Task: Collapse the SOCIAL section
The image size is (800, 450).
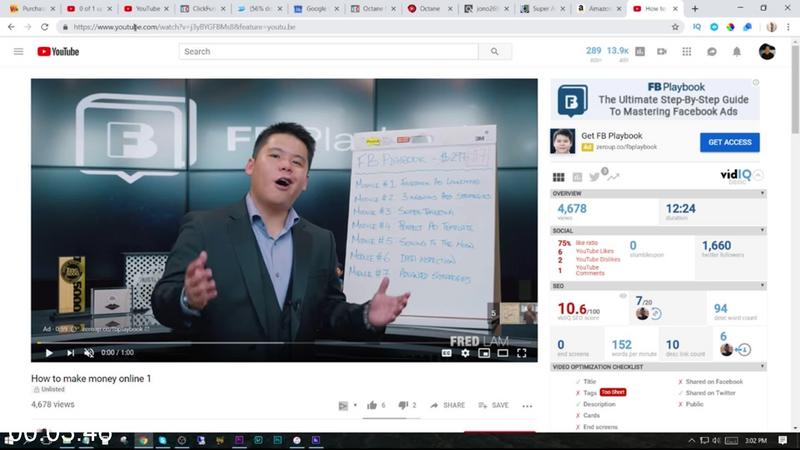Action: click(762, 231)
